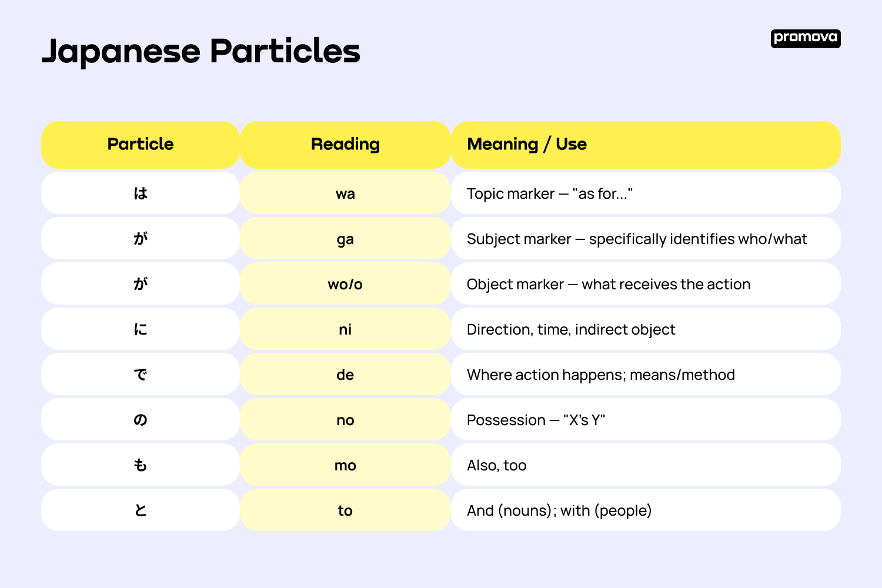Screen dimensions: 882x588
Task: Click 'Direction, time, indirect object' cell
Action: [x=646, y=329]
